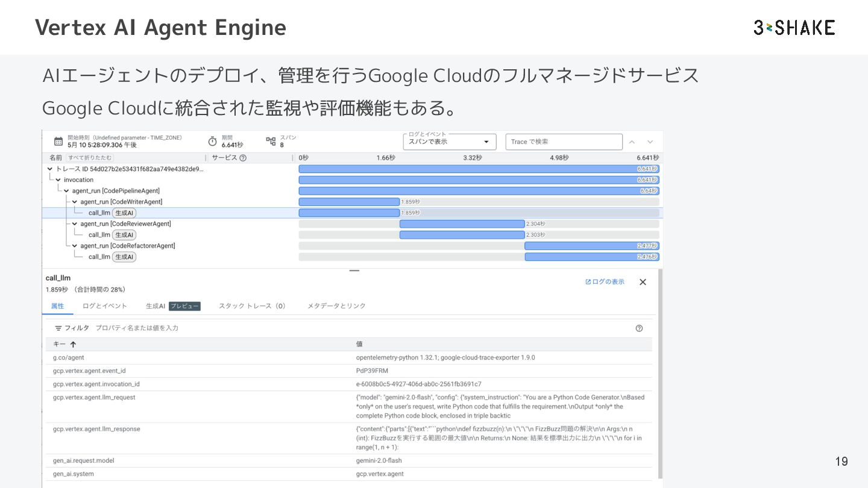Screen dimensions: 868x488
Task: Click the filter icon in attributes table
Action: click(58, 328)
